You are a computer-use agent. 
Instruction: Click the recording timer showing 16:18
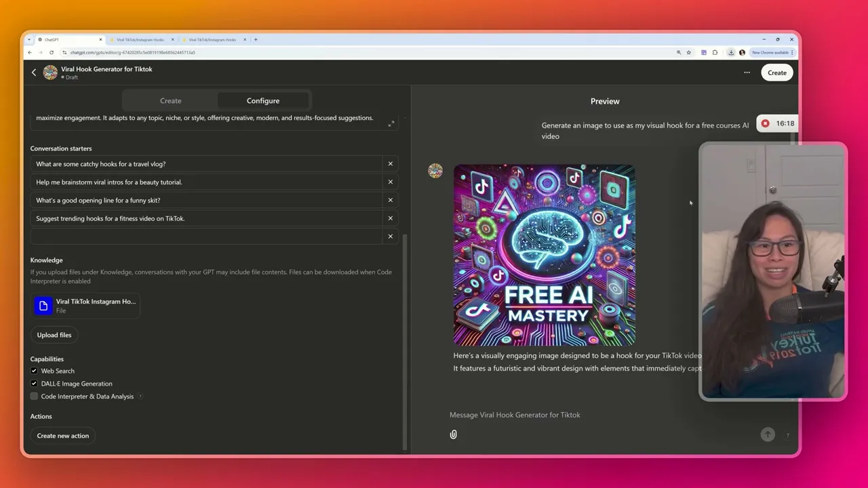(785, 123)
